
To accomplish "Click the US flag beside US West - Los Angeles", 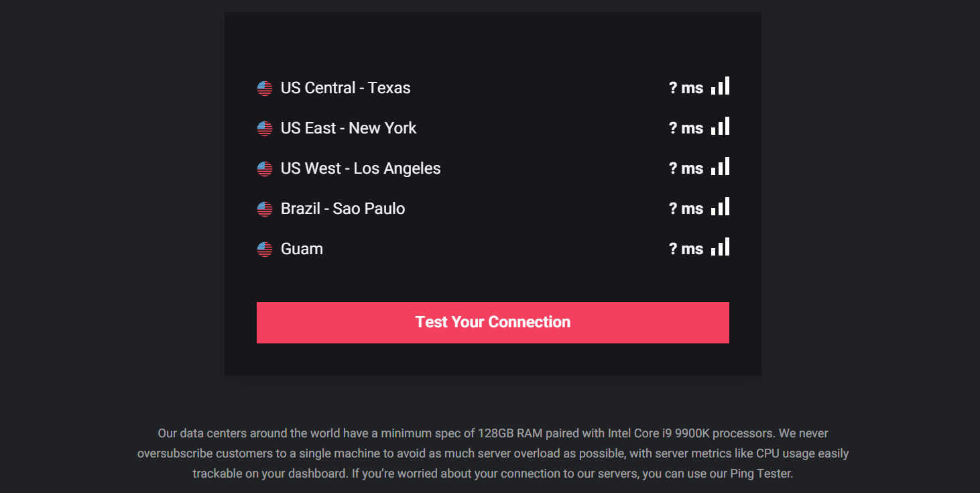I will (264, 168).
